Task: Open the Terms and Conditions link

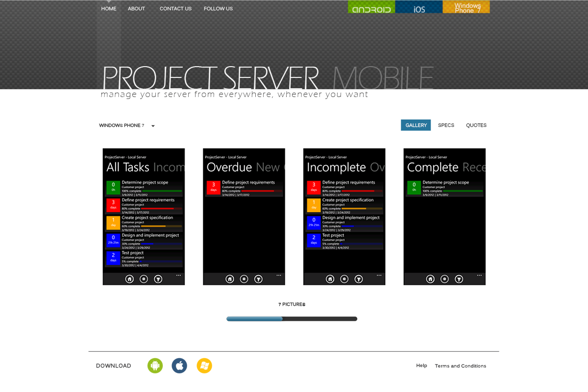Action: 460,366
